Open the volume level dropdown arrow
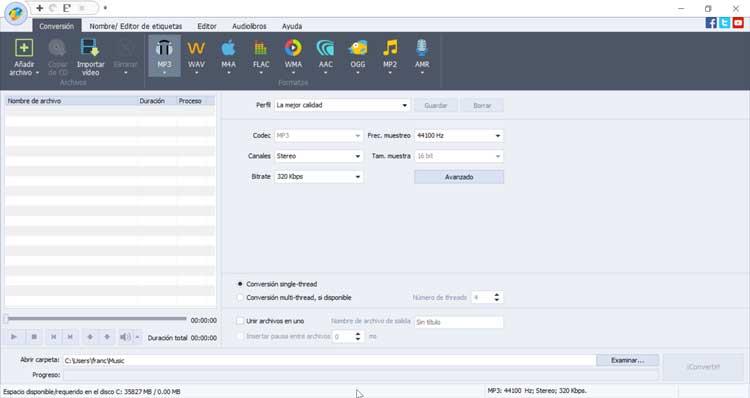Viewport: 750px width, 398px height. pyautogui.click(x=137, y=337)
